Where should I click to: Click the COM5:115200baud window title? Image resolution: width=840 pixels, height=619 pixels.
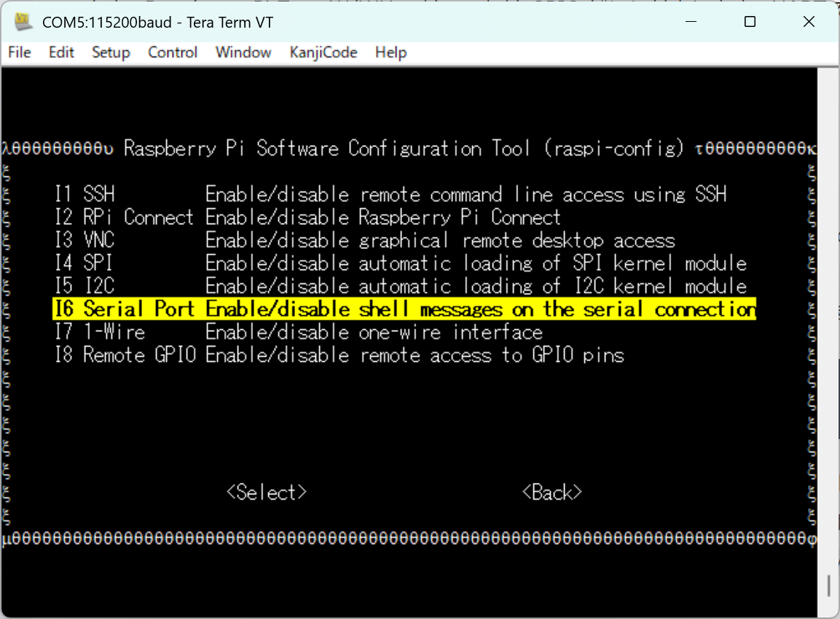[x=157, y=22]
